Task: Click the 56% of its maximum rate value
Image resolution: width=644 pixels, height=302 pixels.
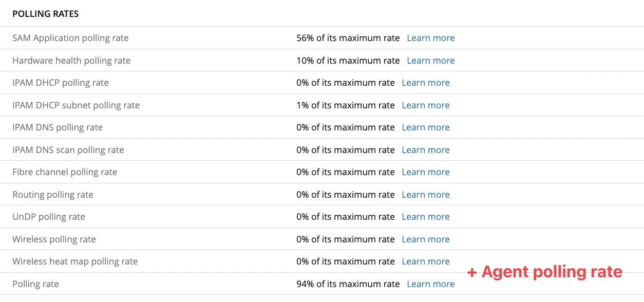Action: (348, 38)
